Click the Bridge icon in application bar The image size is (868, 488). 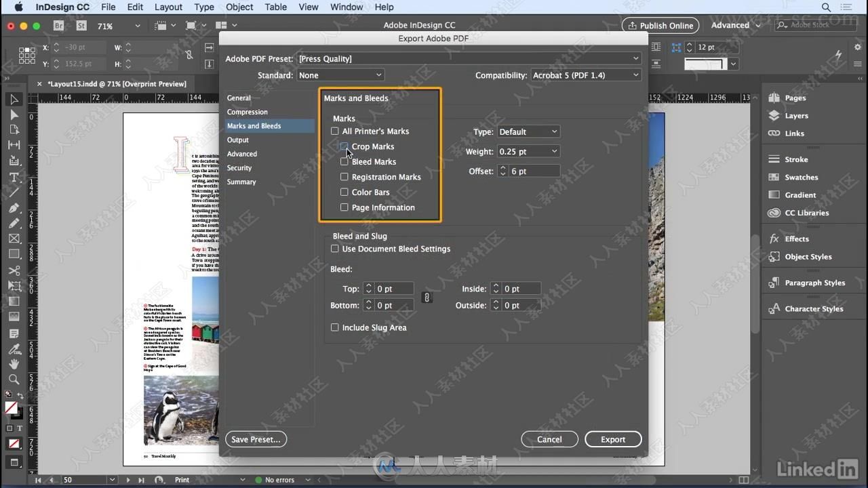click(59, 26)
